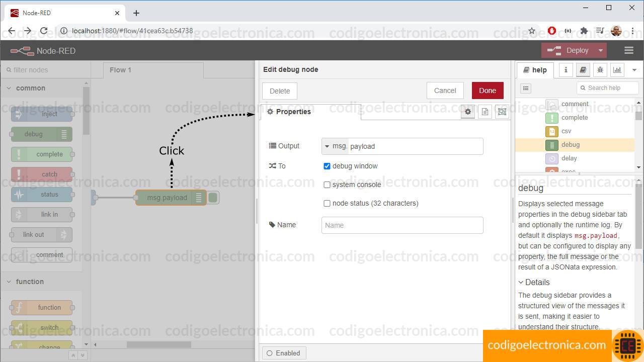This screenshot has width=644, height=362.
Task: Enable the system console checkbox
Action: pos(327,185)
